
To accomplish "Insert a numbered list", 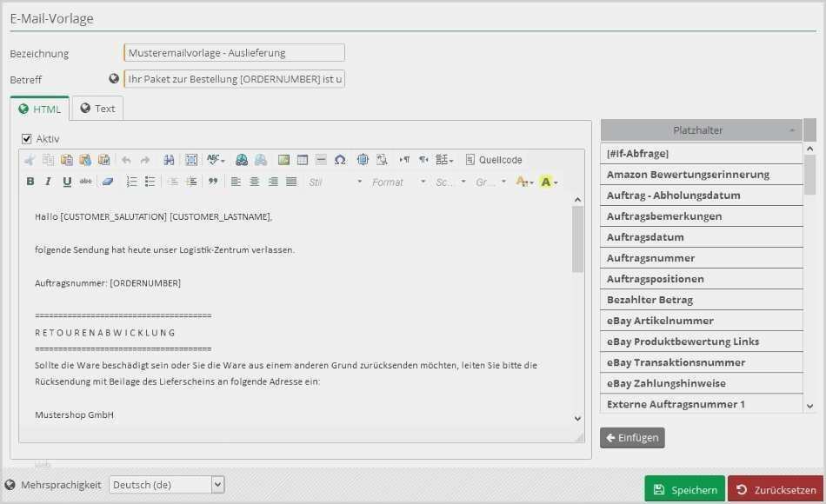I will click(x=131, y=182).
